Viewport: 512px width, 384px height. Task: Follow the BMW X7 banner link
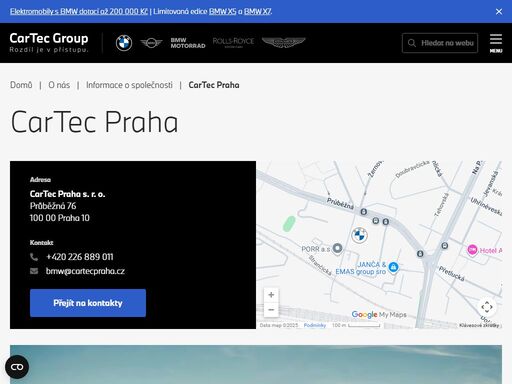tap(257, 11)
